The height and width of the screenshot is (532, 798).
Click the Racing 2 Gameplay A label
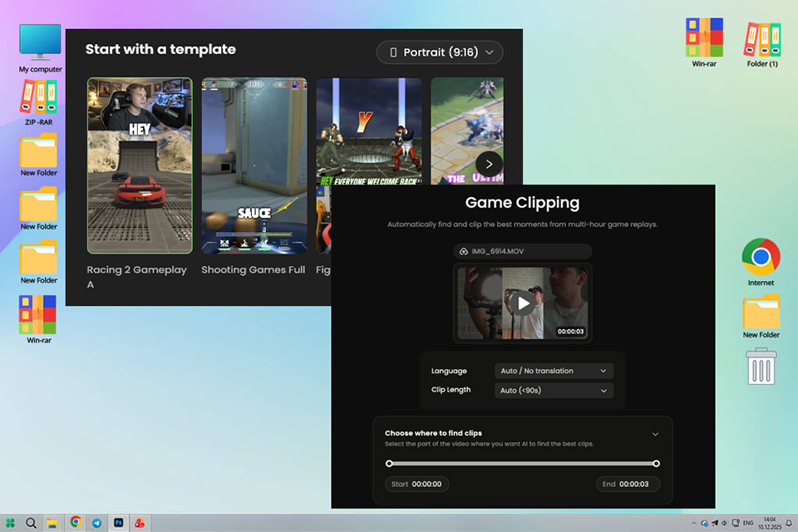(136, 277)
